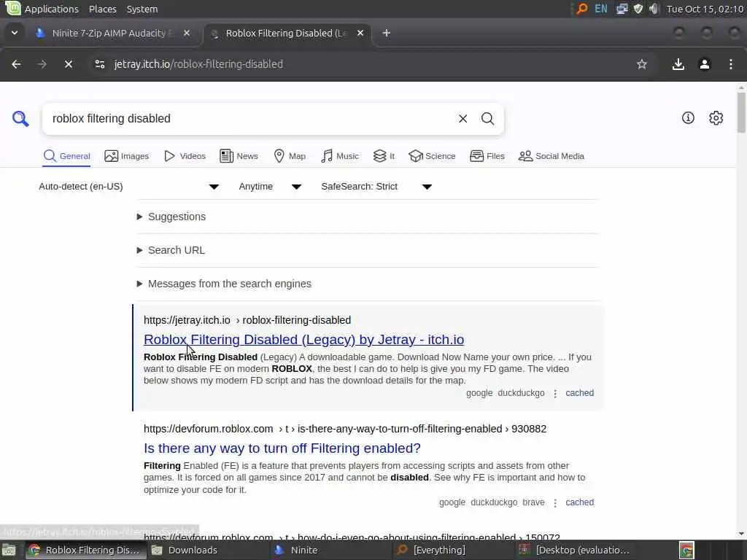Submit search with the magnifying glass button

click(x=487, y=119)
